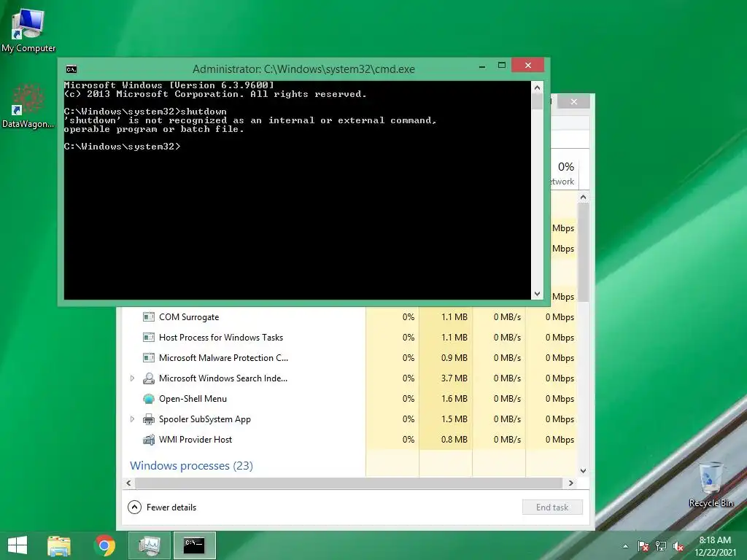The image size is (747, 560).
Task: Click Task Manager horizontal scroll-right arrow
Action: [x=570, y=483]
